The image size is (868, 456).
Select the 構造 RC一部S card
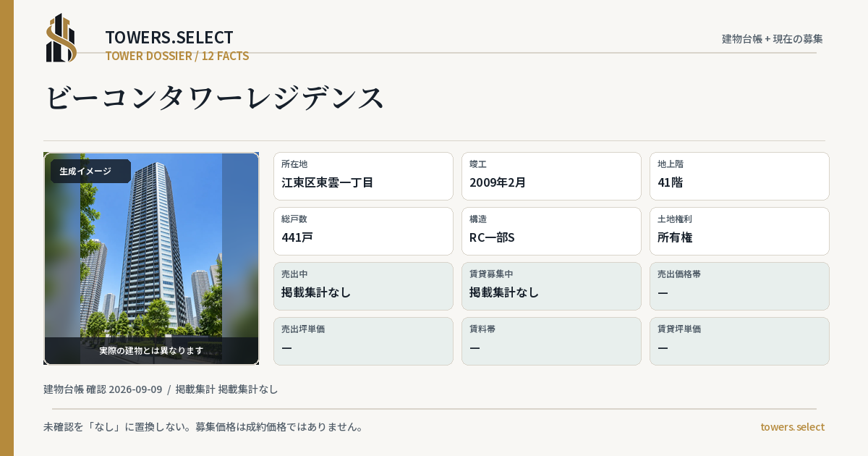click(551, 231)
